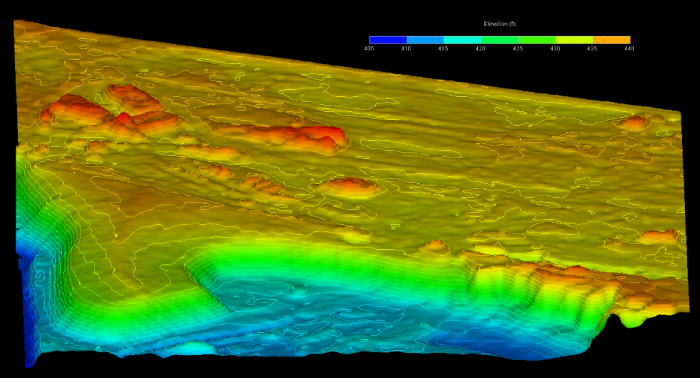Image resolution: width=700 pixels, height=378 pixels.
Task: Click the 430 tick label below the colorbar
Action: [x=555, y=49]
